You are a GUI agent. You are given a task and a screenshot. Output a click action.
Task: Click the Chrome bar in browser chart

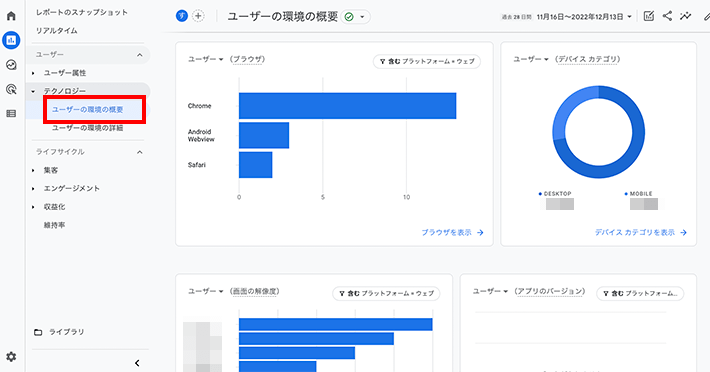(347, 106)
